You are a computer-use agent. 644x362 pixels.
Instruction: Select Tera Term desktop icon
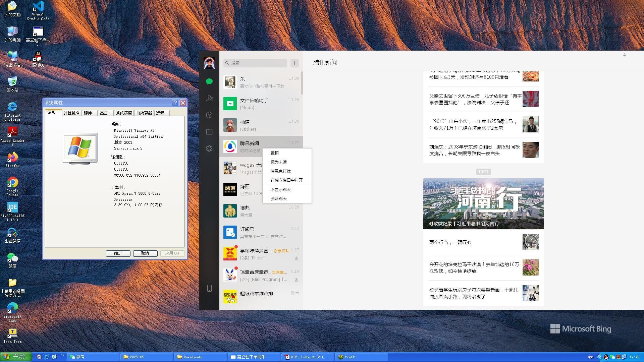pos(12,336)
